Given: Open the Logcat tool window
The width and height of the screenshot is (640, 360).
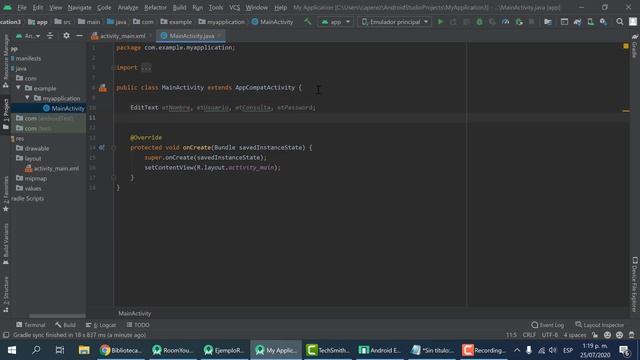Looking at the screenshot, I should 101,325.
